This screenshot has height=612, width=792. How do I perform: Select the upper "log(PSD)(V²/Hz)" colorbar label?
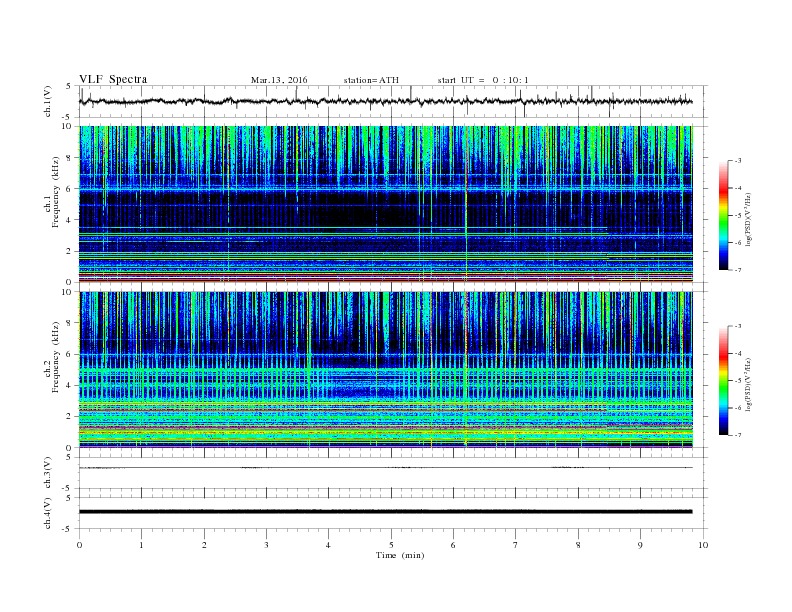[748, 219]
